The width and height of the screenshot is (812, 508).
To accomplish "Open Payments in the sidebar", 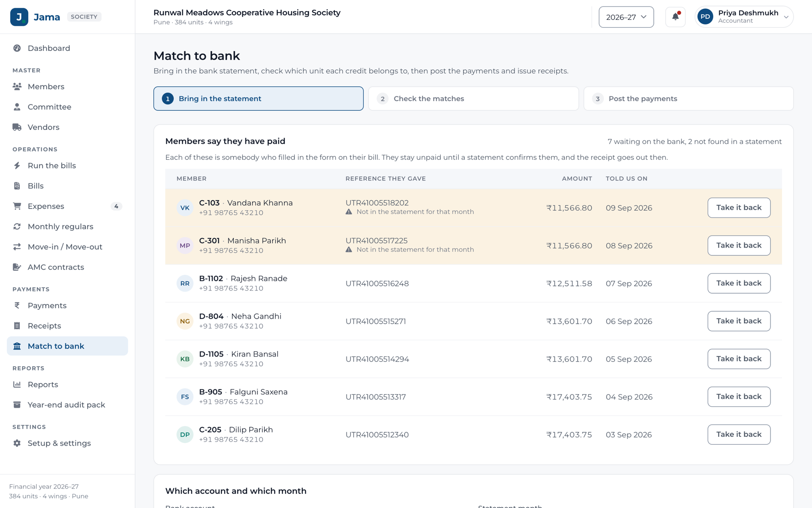I will (67, 305).
